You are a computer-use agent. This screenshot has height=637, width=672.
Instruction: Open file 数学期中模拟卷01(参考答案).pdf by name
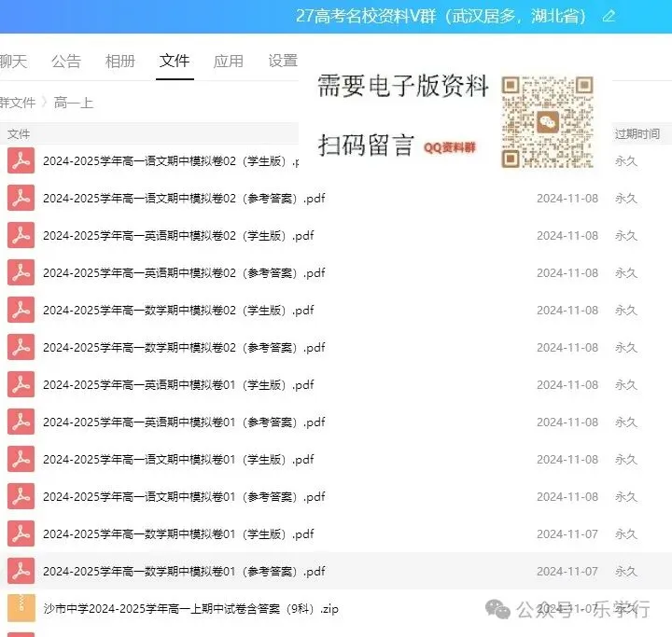click(x=184, y=571)
